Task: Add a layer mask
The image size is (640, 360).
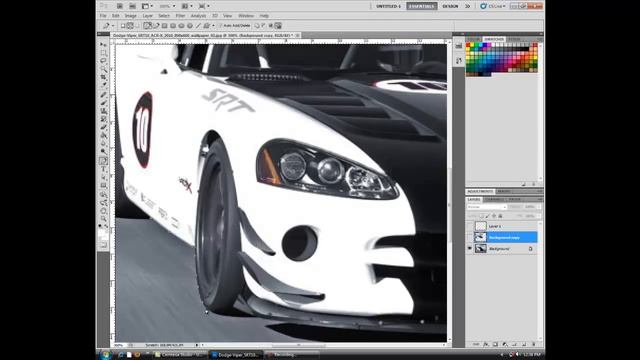Action: point(495,344)
